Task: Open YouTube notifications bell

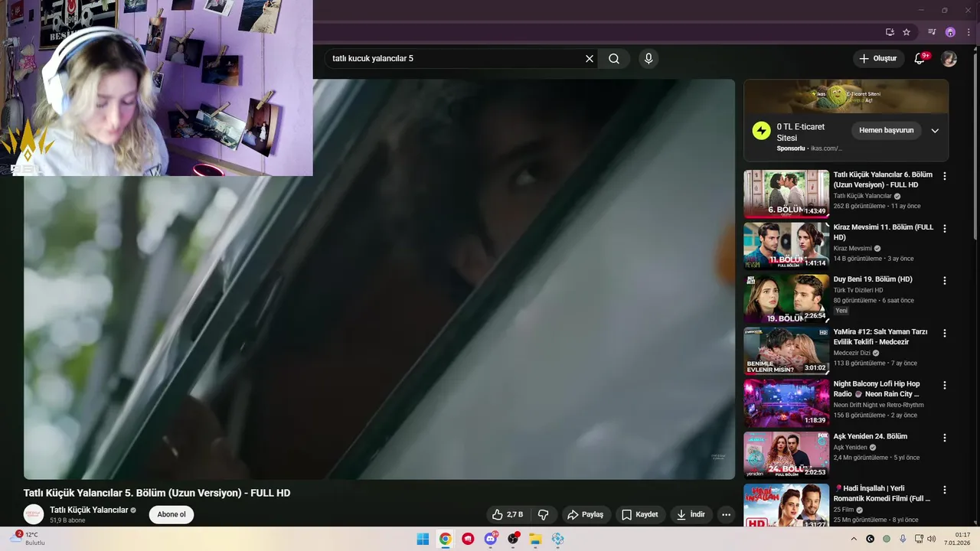Action: [x=920, y=59]
